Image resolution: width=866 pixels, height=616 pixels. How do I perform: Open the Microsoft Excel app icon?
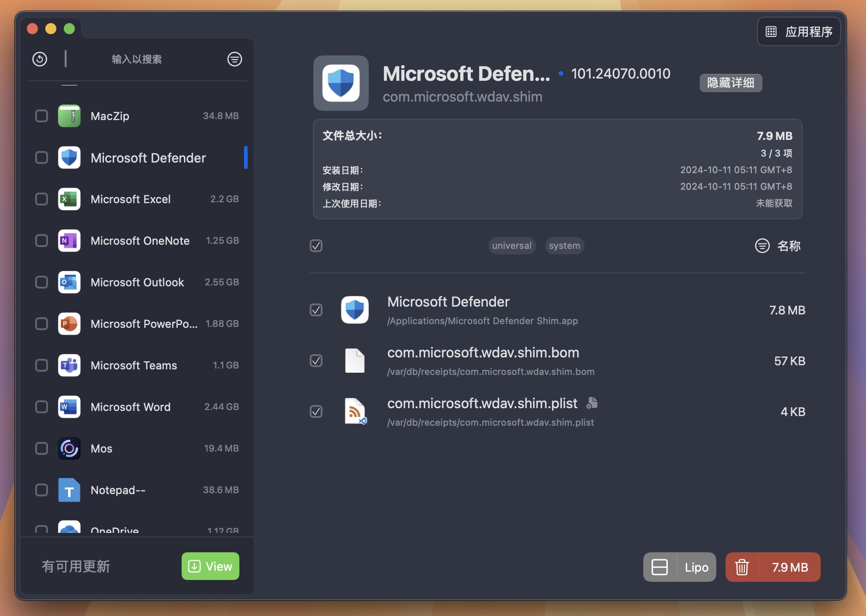[x=69, y=199]
